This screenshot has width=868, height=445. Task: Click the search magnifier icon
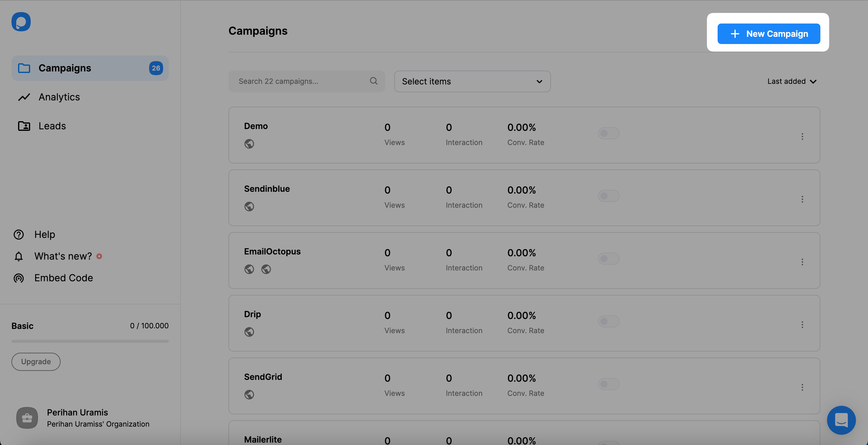coord(373,81)
